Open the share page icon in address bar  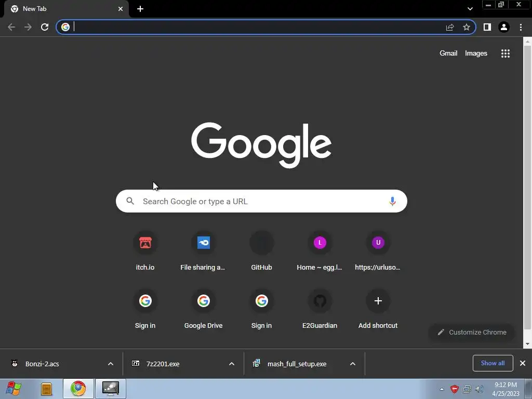click(x=450, y=27)
